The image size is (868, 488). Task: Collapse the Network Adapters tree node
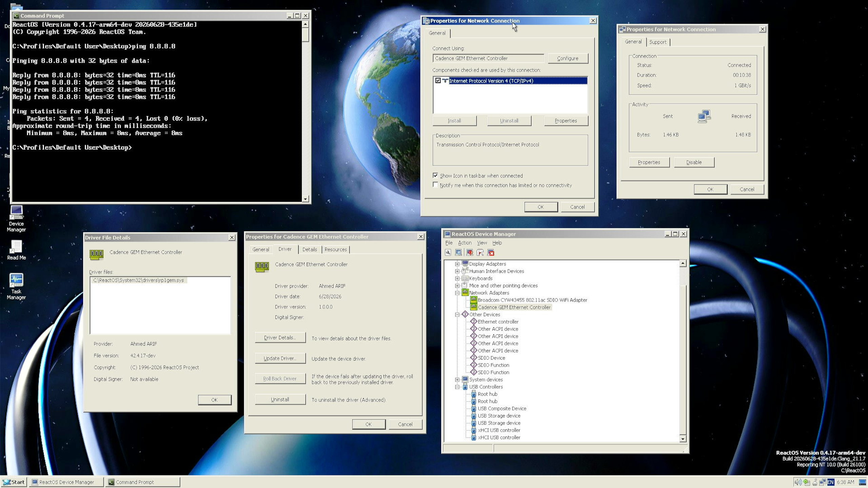coord(457,293)
